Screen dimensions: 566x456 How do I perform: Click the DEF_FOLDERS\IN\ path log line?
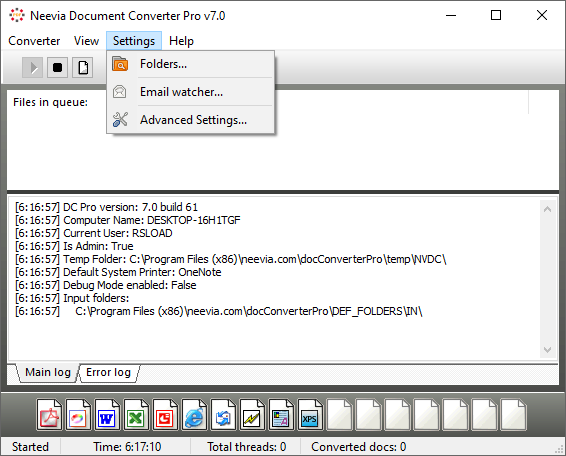[x=219, y=311]
